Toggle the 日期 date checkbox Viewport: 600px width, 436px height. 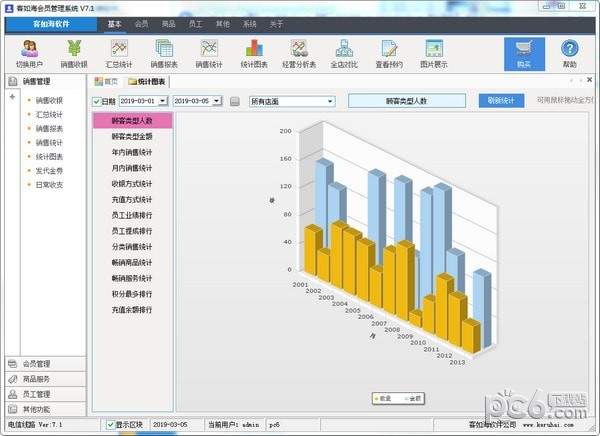click(x=97, y=101)
